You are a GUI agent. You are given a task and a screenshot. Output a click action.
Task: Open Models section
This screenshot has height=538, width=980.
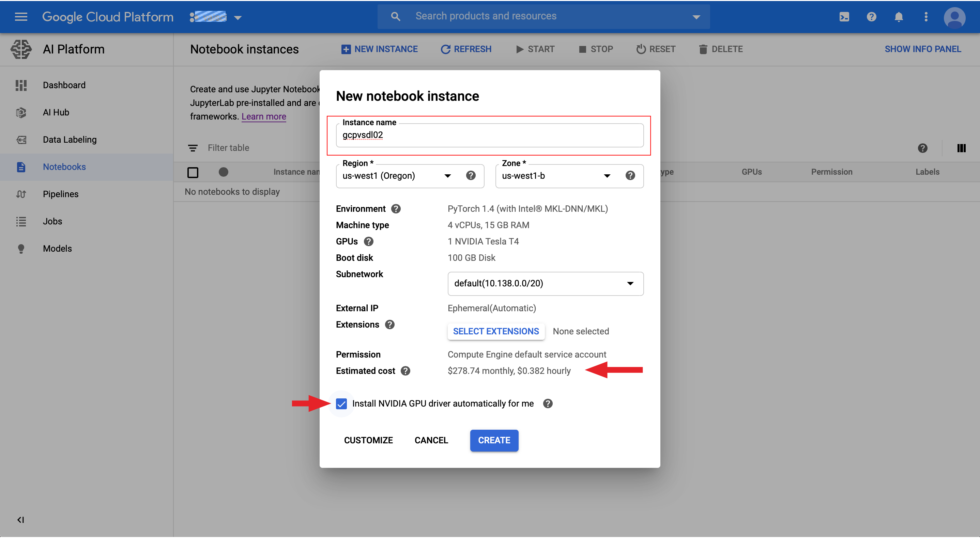(57, 249)
